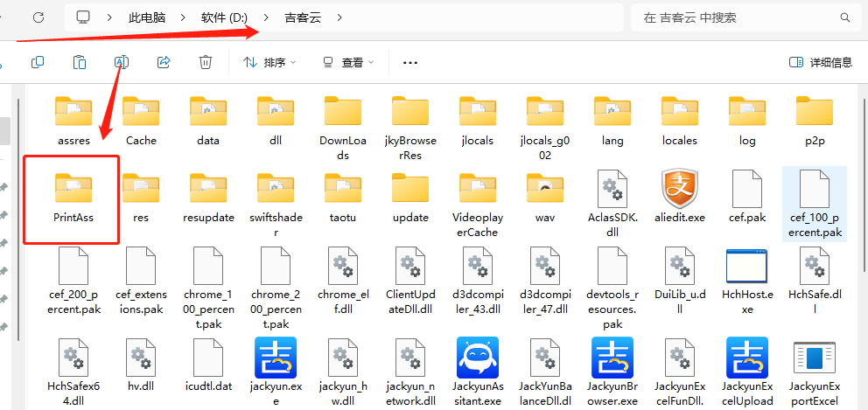Select the chrome_200_percent.pak file
Image resolution: width=868 pixels, height=410 pixels.
point(276,288)
